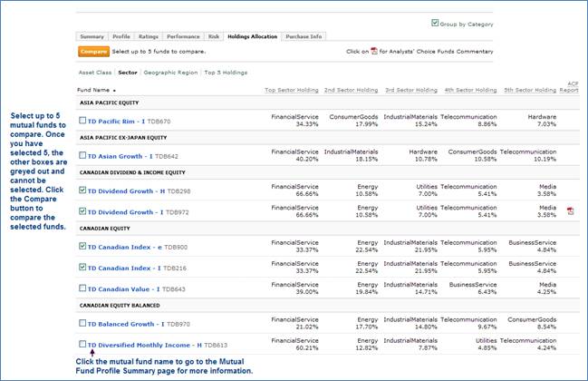Open TD Balanced Growth - I fund link
588x381 pixels.
pyautogui.click(x=126, y=324)
